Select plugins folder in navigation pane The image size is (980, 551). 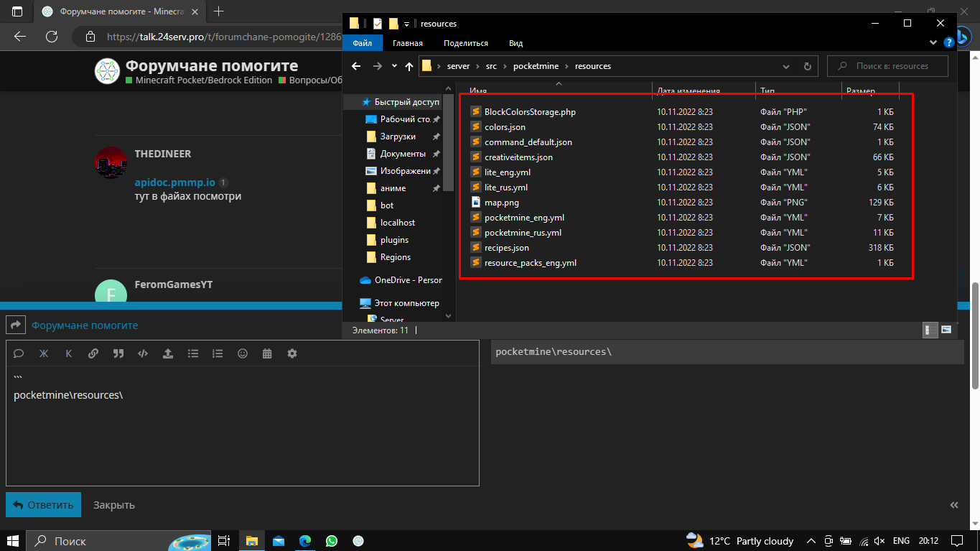394,240
